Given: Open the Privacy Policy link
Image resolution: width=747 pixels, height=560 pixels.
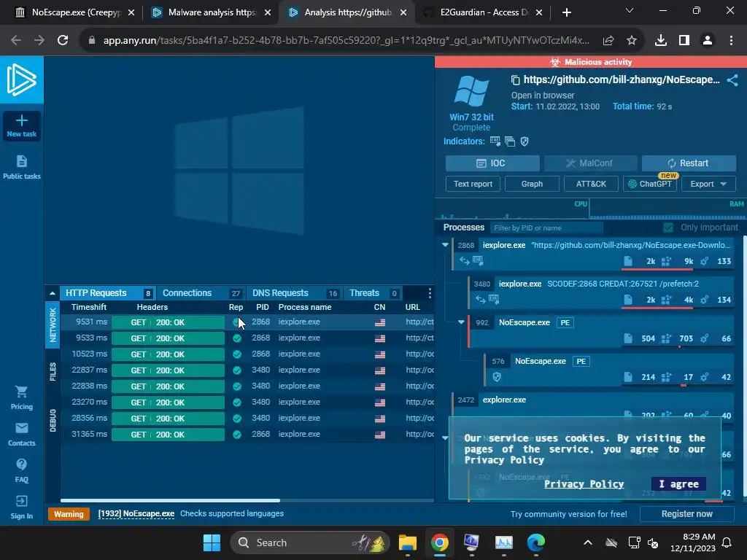Looking at the screenshot, I should 584,484.
